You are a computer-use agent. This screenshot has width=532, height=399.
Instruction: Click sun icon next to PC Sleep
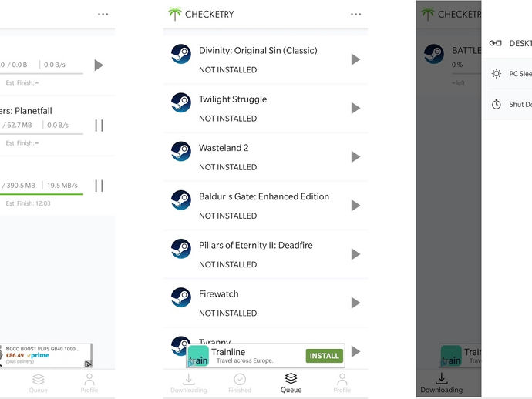click(496, 74)
